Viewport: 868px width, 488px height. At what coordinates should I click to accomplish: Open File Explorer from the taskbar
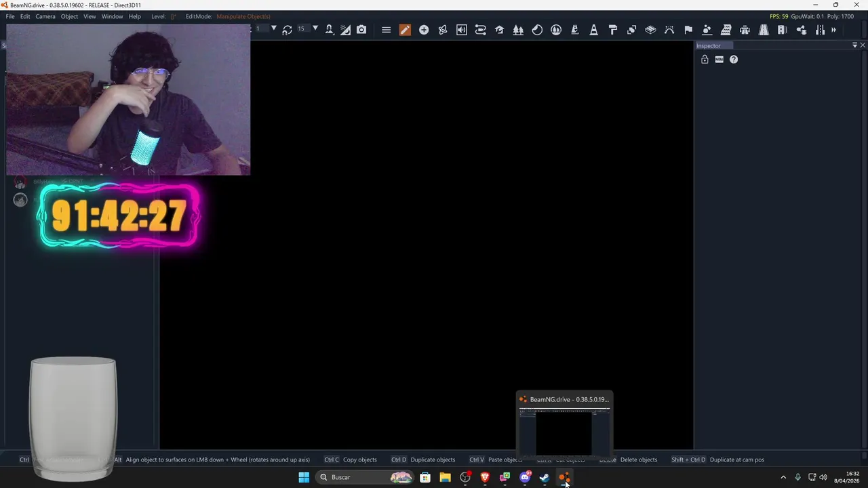coord(445,477)
